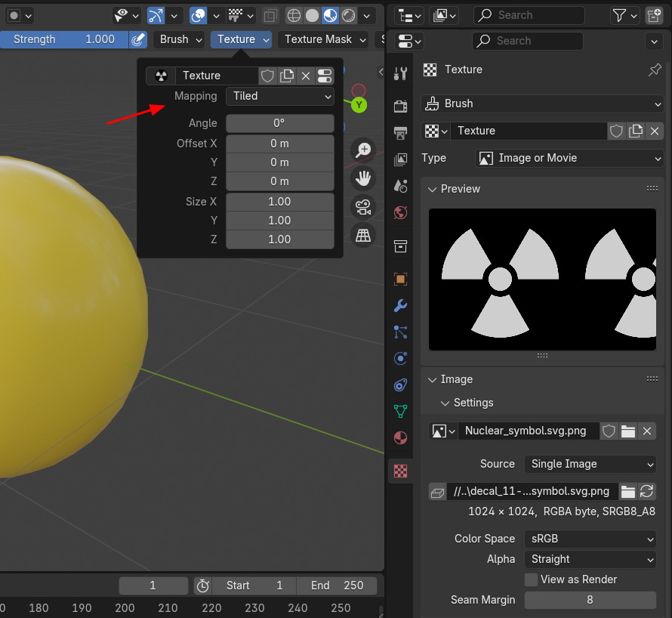The height and width of the screenshot is (618, 672).
Task: Open the View Layer properties tab
Action: pyautogui.click(x=400, y=159)
